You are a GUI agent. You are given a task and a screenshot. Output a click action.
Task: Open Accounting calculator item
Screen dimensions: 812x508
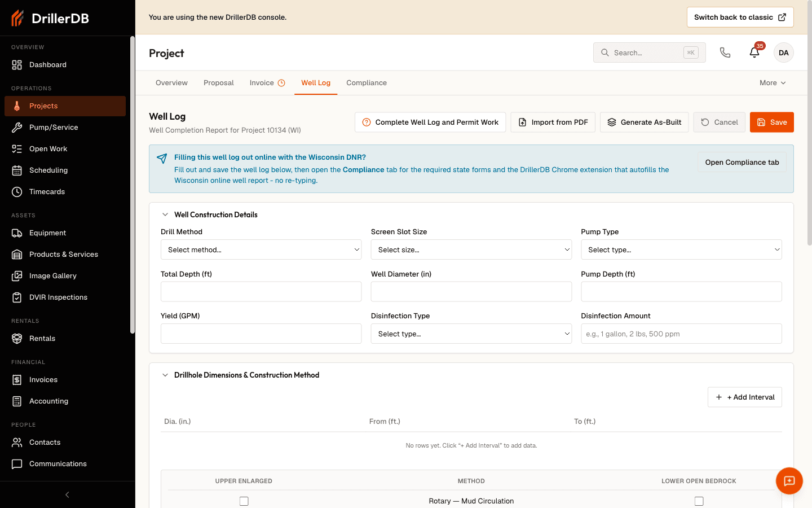tap(65, 401)
